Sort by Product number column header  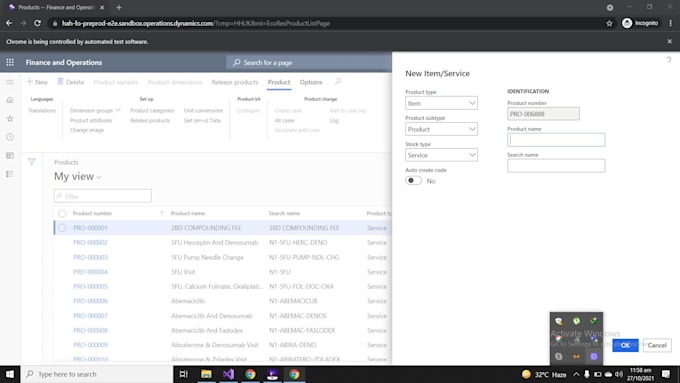click(x=92, y=213)
